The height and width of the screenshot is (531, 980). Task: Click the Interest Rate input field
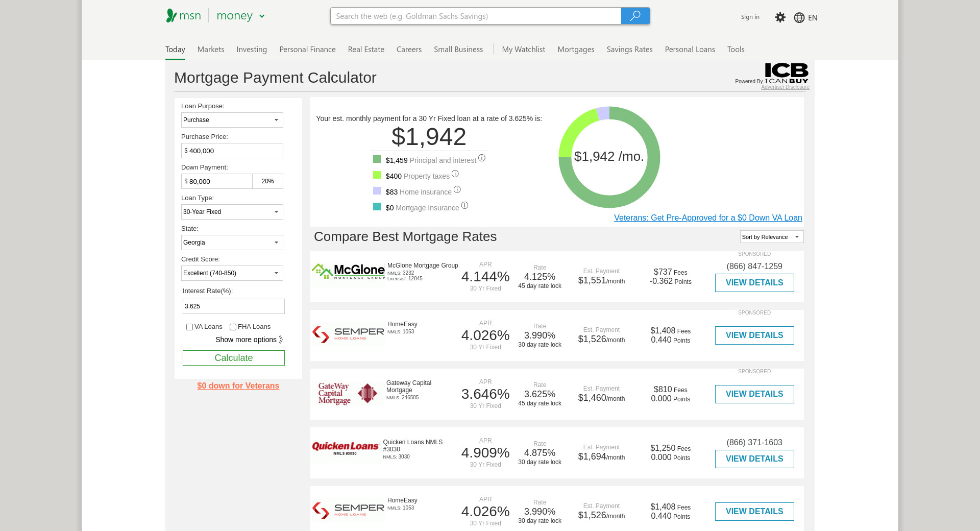pyautogui.click(x=233, y=306)
